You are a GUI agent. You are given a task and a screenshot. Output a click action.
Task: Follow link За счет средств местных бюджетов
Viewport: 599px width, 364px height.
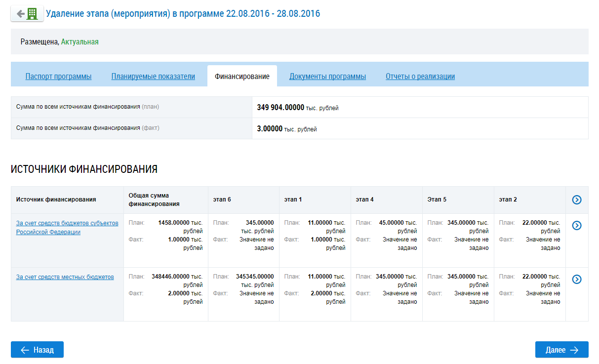coord(65,277)
